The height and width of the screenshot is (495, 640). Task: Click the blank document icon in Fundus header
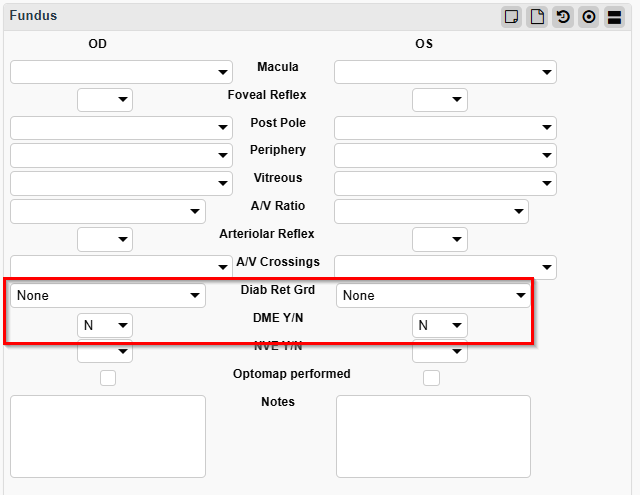click(x=537, y=17)
